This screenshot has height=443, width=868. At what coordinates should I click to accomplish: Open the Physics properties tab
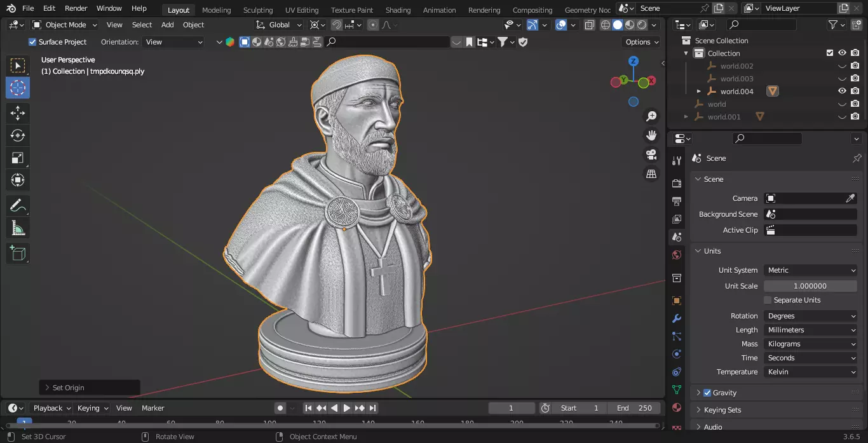click(x=677, y=354)
